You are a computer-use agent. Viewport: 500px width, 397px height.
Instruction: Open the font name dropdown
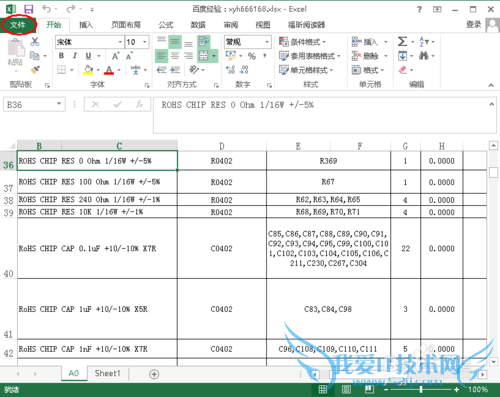[x=120, y=42]
